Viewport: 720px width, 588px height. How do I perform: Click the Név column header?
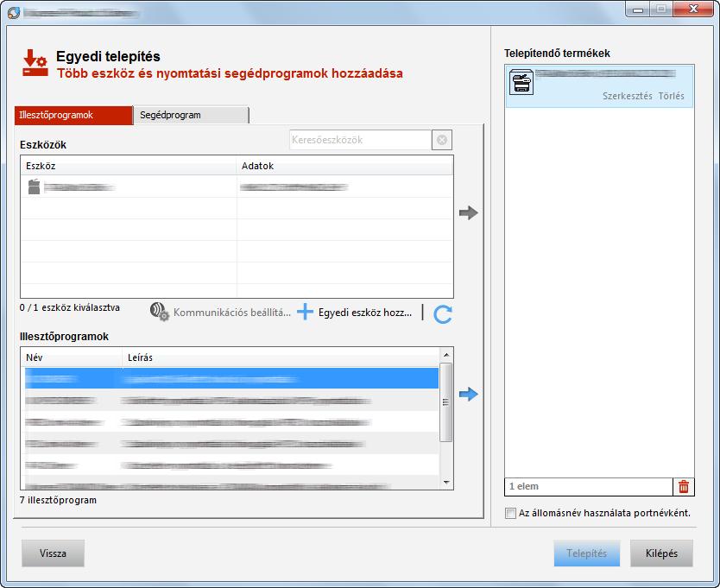click(x=72, y=357)
